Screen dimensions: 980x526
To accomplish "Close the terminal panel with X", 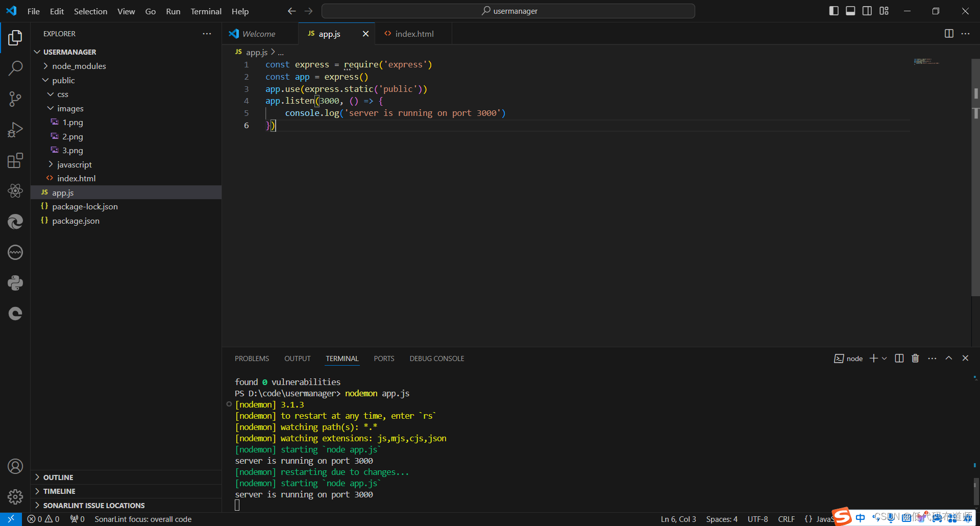I will click(965, 358).
